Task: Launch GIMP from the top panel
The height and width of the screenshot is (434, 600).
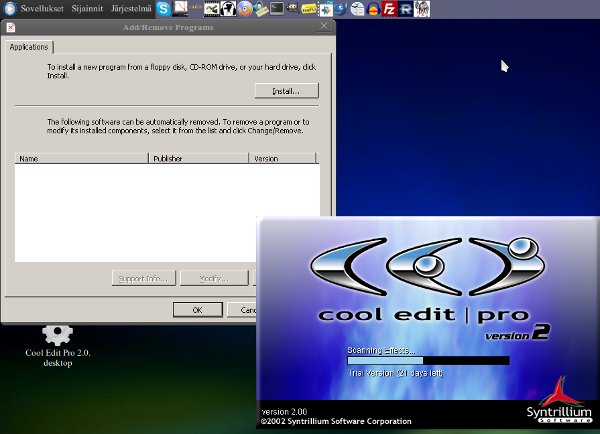Action: click(x=293, y=8)
